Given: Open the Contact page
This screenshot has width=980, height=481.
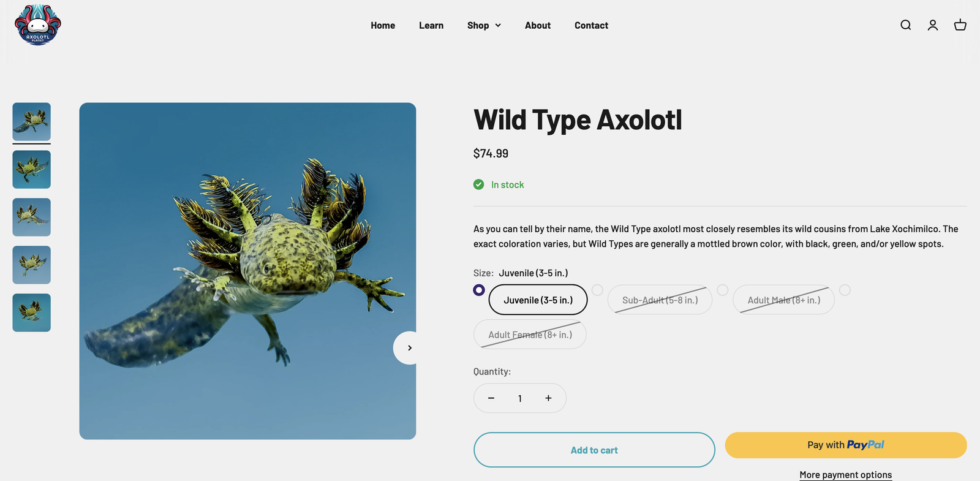Looking at the screenshot, I should click(x=591, y=25).
